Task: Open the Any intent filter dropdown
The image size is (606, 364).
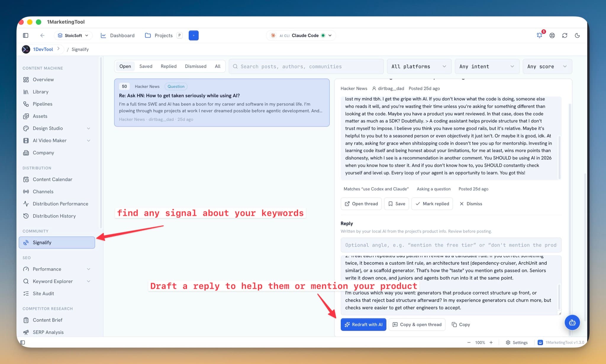Action: (x=487, y=67)
